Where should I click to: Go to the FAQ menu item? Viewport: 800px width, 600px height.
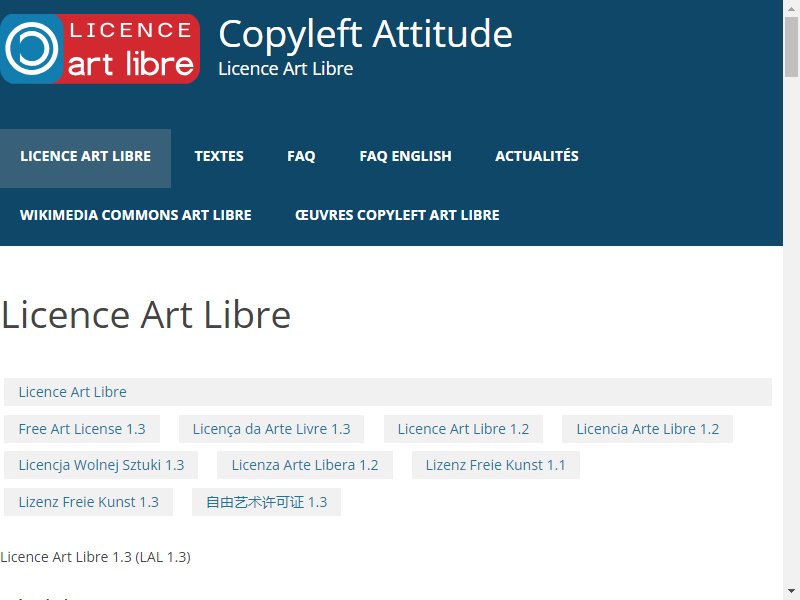coord(301,156)
